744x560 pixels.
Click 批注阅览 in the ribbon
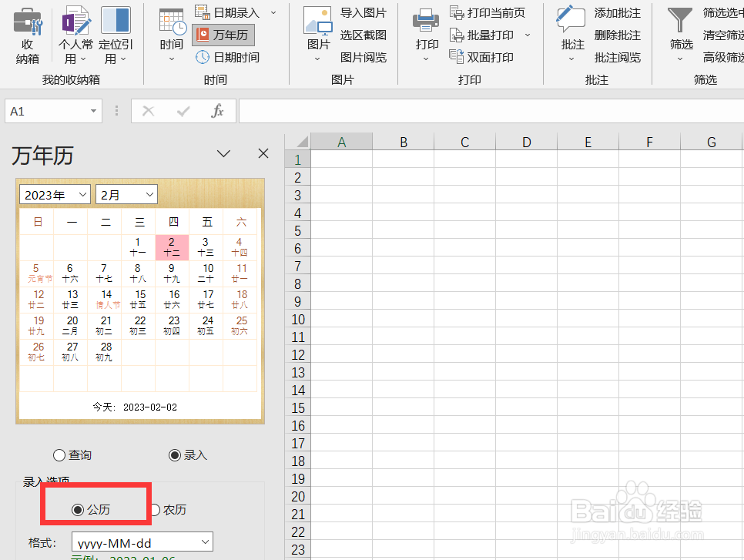click(x=618, y=58)
